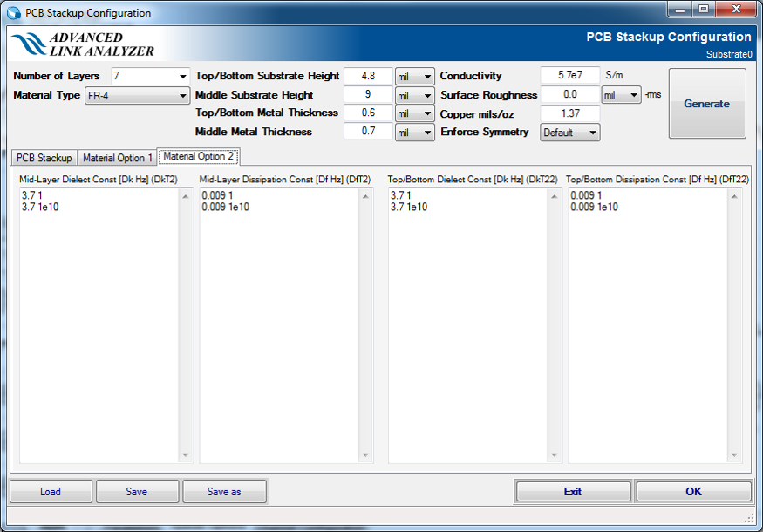Click Middle Substrate Height value field

click(x=368, y=94)
